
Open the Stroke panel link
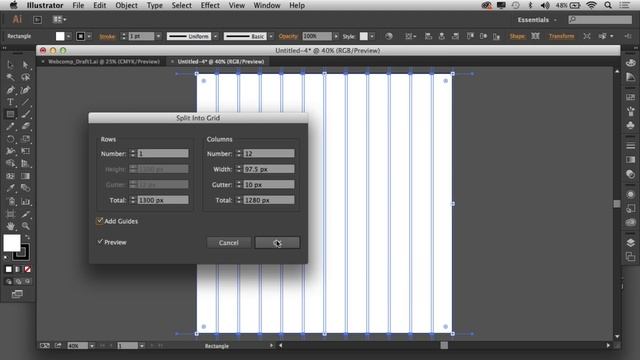click(x=107, y=36)
